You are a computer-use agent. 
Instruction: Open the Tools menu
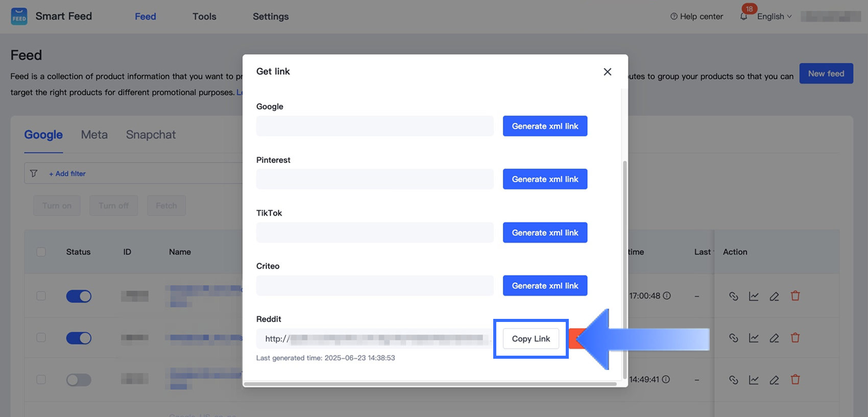click(204, 16)
